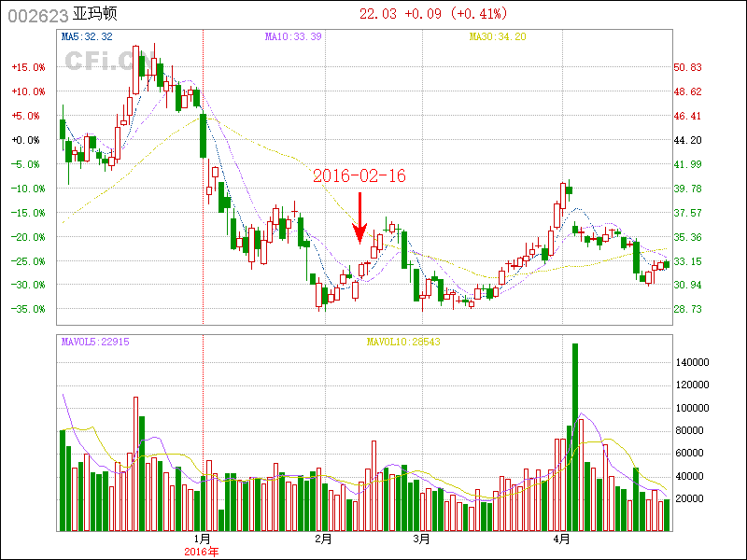
Task: Click the MAVOL10:28543 volume label
Action: click(403, 342)
